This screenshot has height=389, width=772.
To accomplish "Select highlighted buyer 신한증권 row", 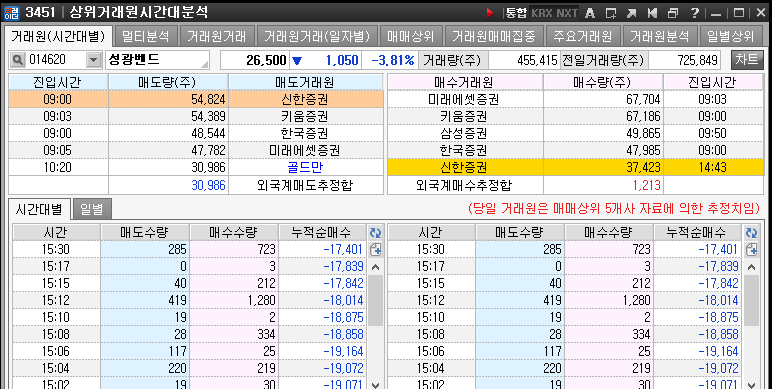I will tap(575, 167).
